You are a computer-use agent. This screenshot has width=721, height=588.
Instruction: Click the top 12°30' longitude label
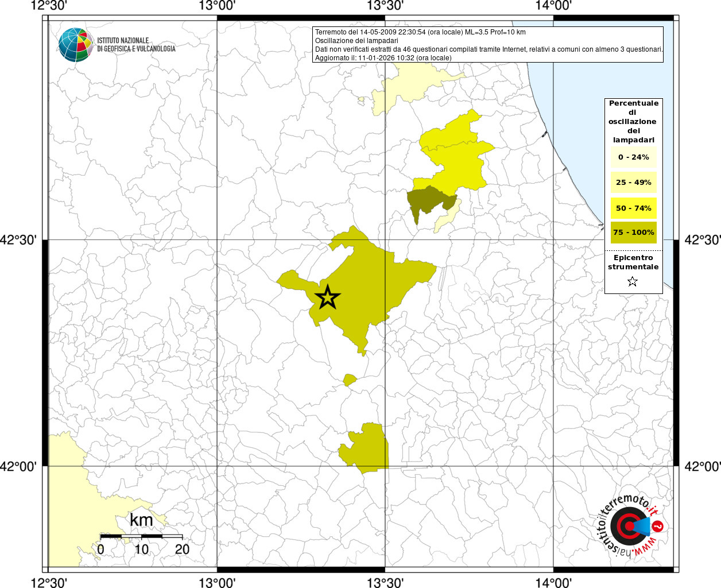click(49, 6)
